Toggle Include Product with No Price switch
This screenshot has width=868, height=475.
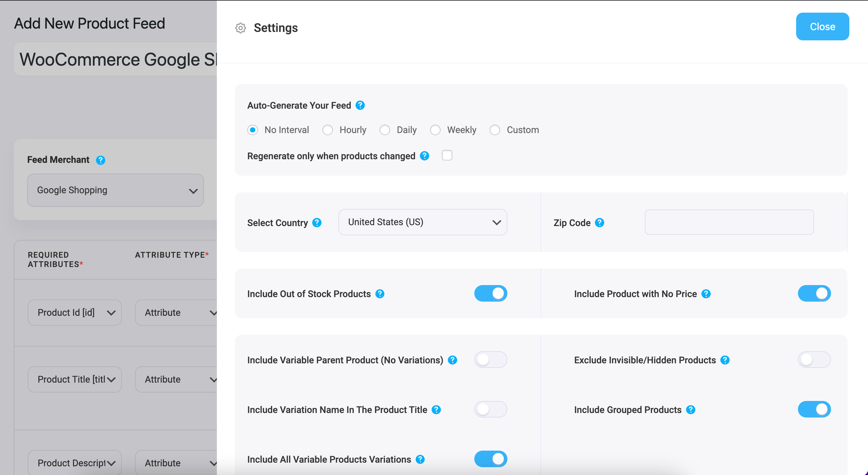pos(814,293)
